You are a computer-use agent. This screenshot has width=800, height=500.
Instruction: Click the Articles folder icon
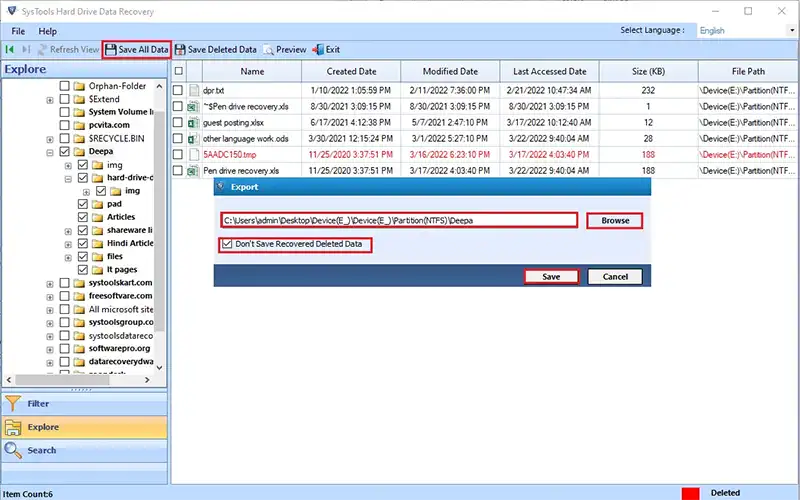tap(97, 217)
